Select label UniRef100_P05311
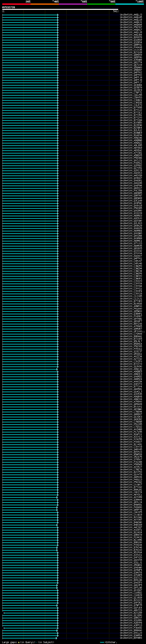The width and height of the screenshot is (146, 644). coord(131,349)
